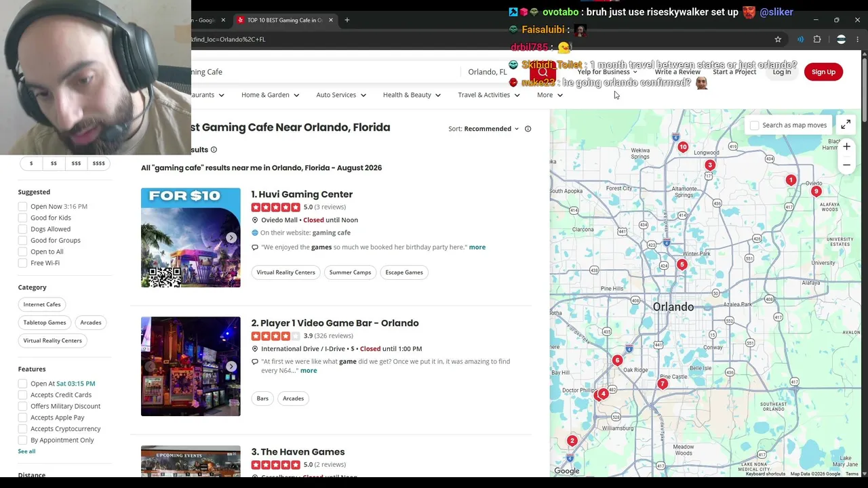
Task: Select Virtual Reality Centers category filter
Action: coord(52,341)
